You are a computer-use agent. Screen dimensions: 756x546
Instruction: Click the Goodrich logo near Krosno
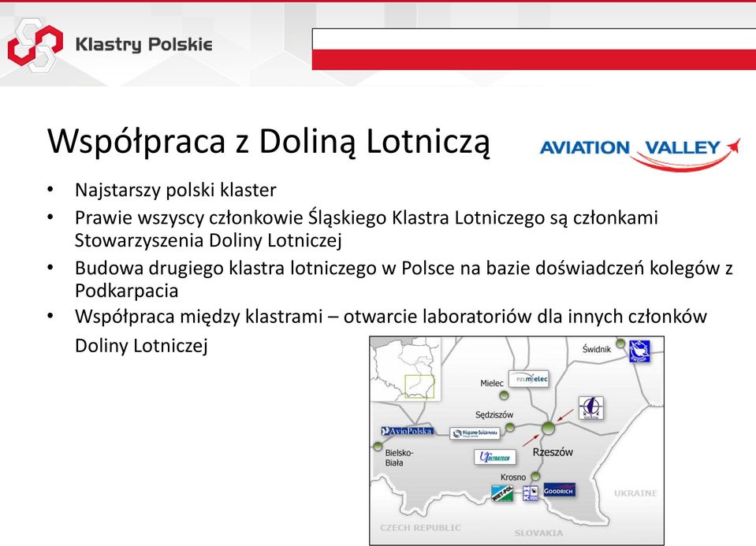559,490
